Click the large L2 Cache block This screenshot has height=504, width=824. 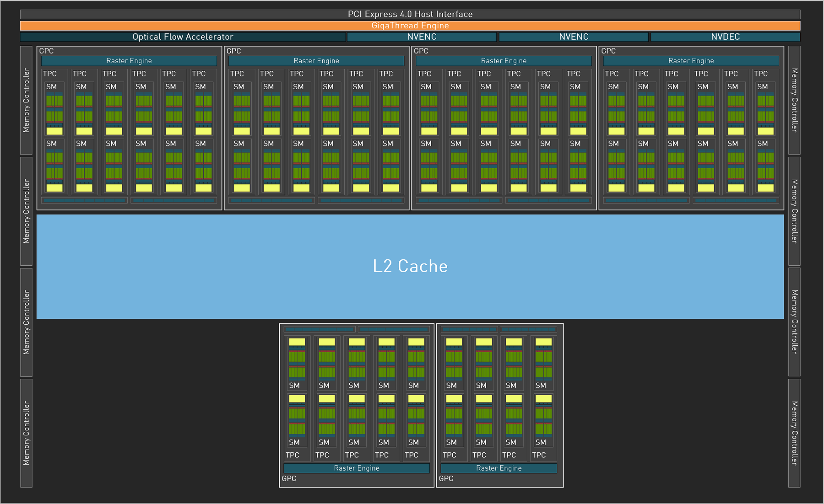click(410, 267)
